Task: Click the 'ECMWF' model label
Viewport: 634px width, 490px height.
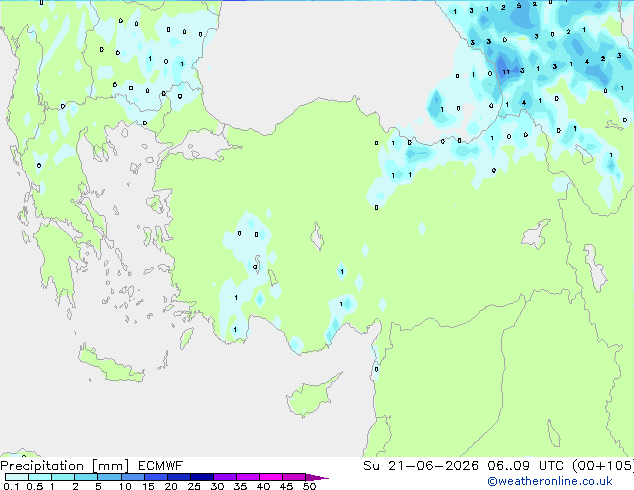Action: pyautogui.click(x=161, y=466)
